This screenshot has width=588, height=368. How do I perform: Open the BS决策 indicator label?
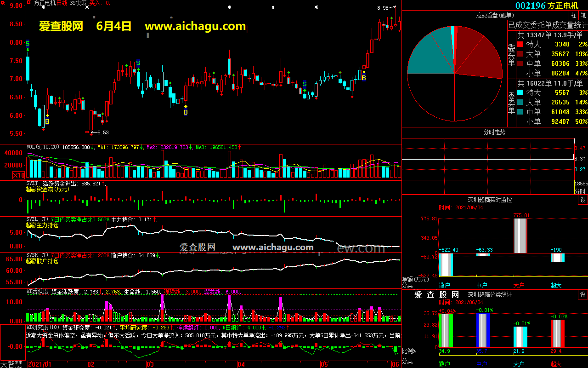pyautogui.click(x=78, y=3)
